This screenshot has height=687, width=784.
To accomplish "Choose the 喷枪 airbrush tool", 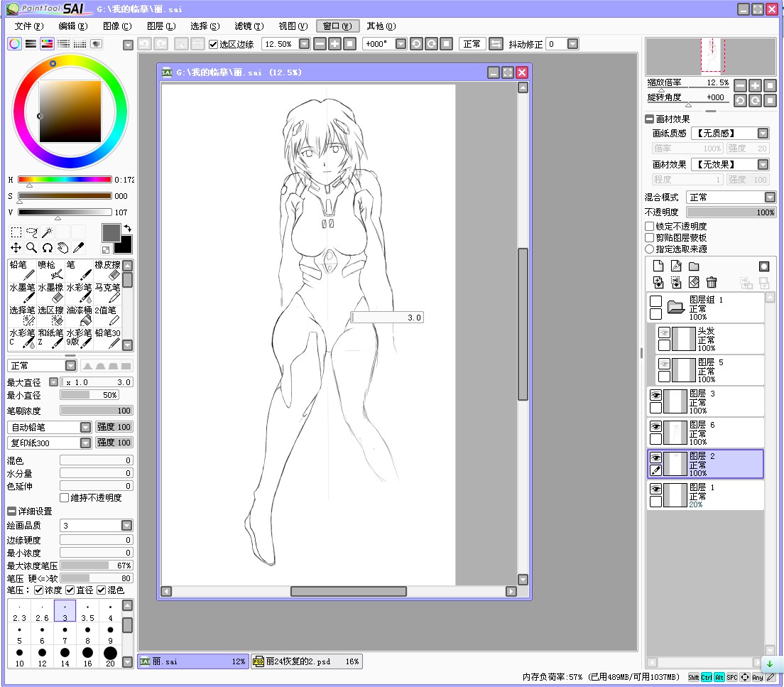I will [x=50, y=270].
